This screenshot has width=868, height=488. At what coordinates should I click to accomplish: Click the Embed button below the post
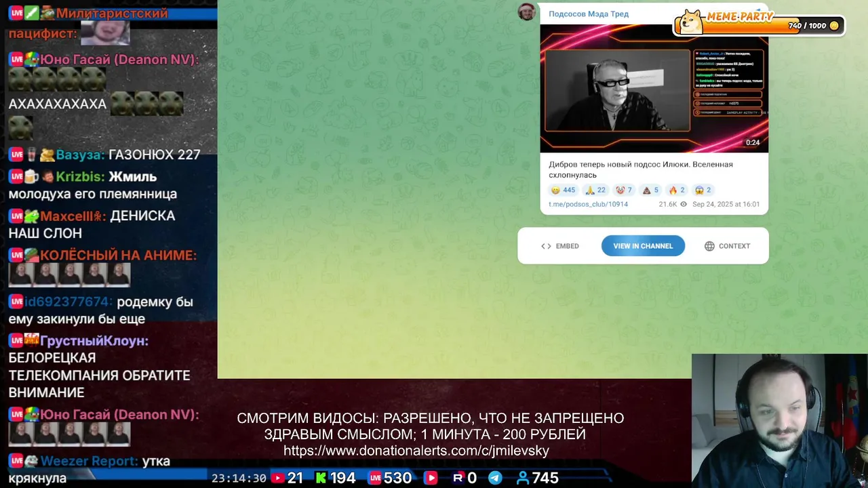pyautogui.click(x=560, y=246)
